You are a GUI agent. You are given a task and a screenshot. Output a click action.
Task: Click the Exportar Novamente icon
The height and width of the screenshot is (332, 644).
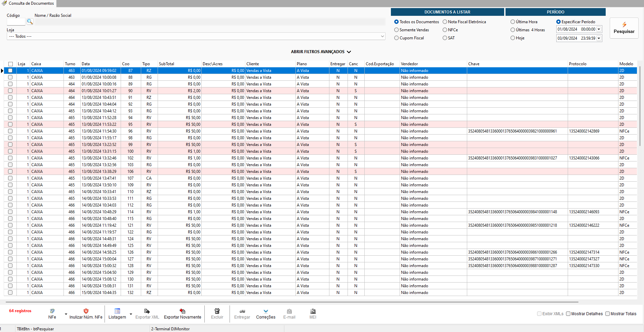tap(183, 311)
